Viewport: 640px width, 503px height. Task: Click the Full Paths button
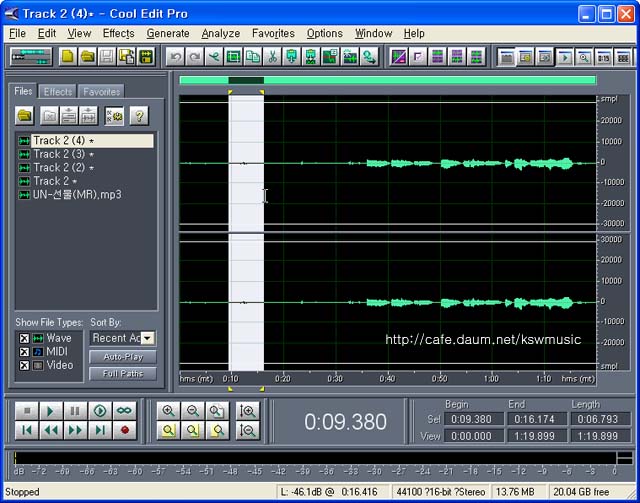coord(123,374)
